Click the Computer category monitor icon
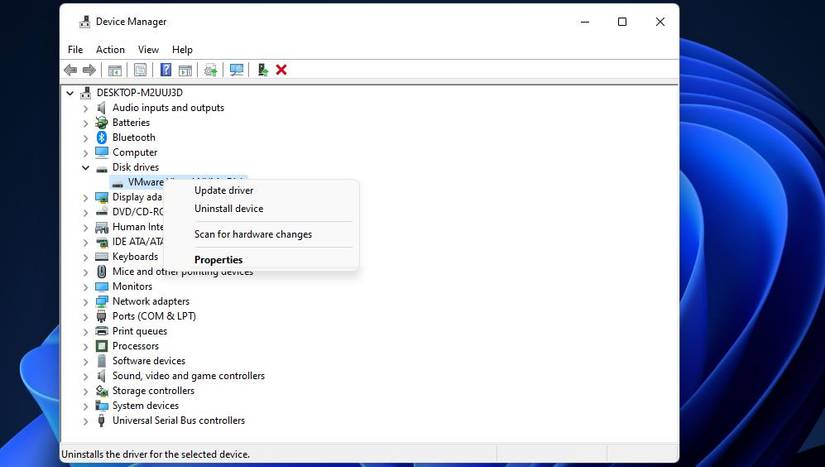The height and width of the screenshot is (467, 825). (102, 152)
